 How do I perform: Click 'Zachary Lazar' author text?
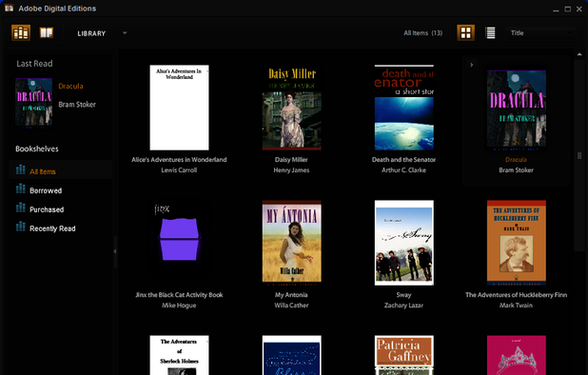tap(403, 306)
